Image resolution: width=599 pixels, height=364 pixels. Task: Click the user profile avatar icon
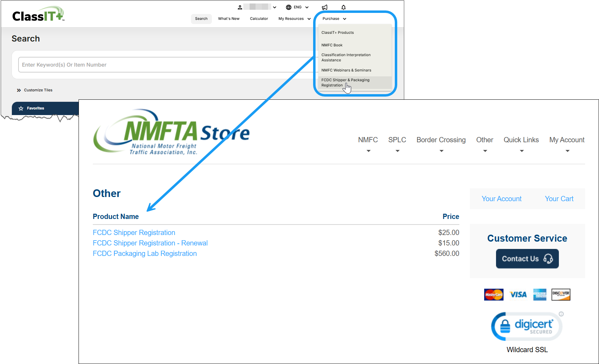tap(240, 7)
